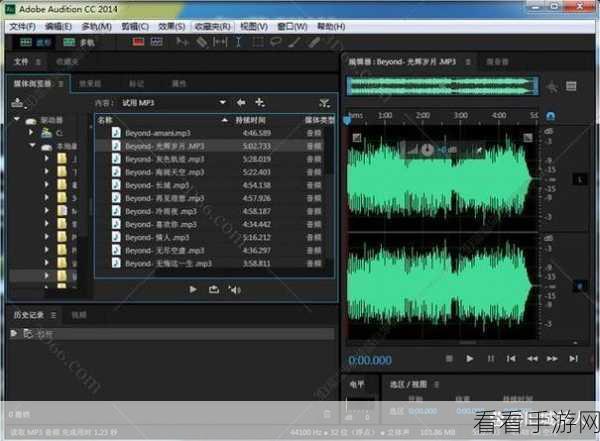Toggle the blue headphone snapping icon on the timeline
Screen dimensions: 600x441
pos(550,116)
